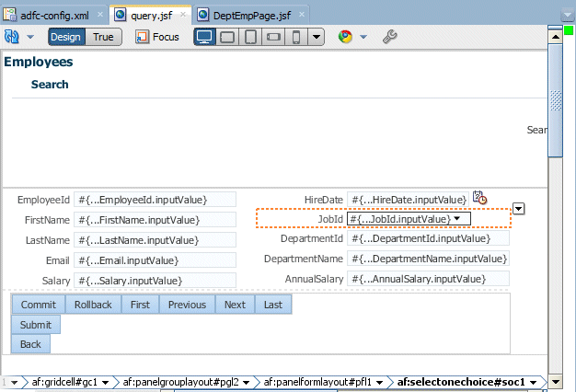This screenshot has height=392, width=576.
Task: Switch to Design view mode
Action: click(x=65, y=37)
